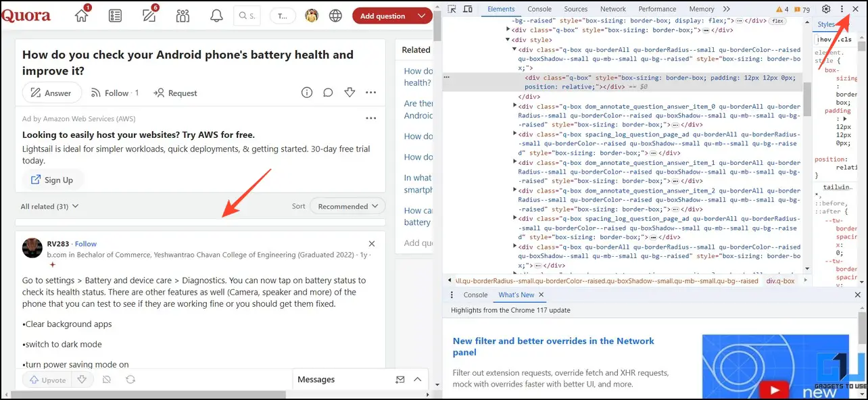The width and height of the screenshot is (868, 400).
Task: Click the Answer button
Action: tap(51, 93)
